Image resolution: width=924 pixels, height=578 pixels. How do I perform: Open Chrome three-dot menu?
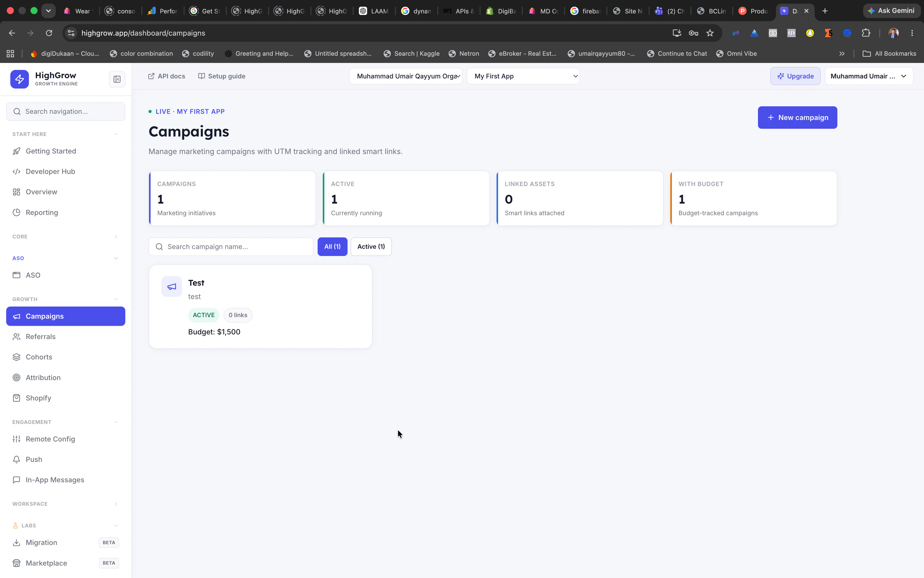coord(912,33)
